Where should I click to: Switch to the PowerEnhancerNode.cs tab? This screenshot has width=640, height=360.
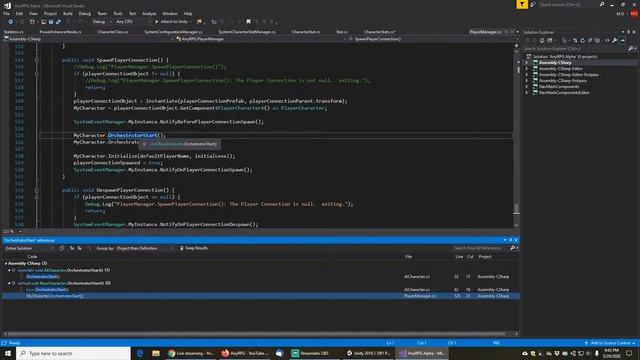(60, 32)
